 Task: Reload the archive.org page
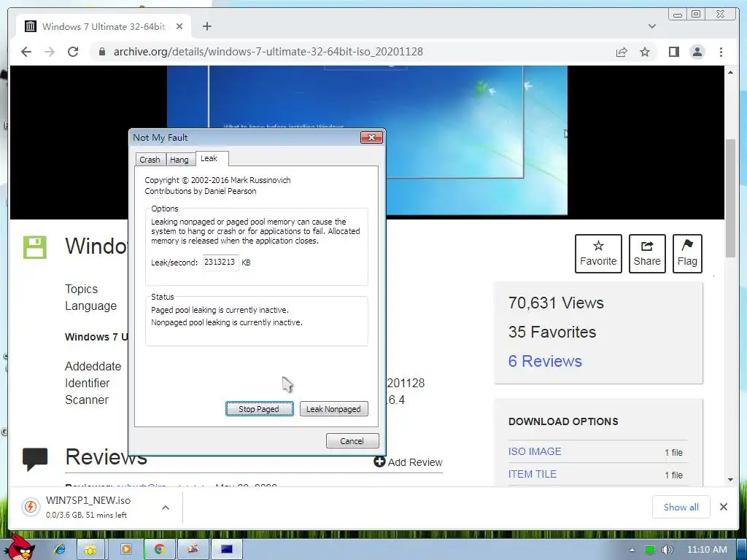73,52
